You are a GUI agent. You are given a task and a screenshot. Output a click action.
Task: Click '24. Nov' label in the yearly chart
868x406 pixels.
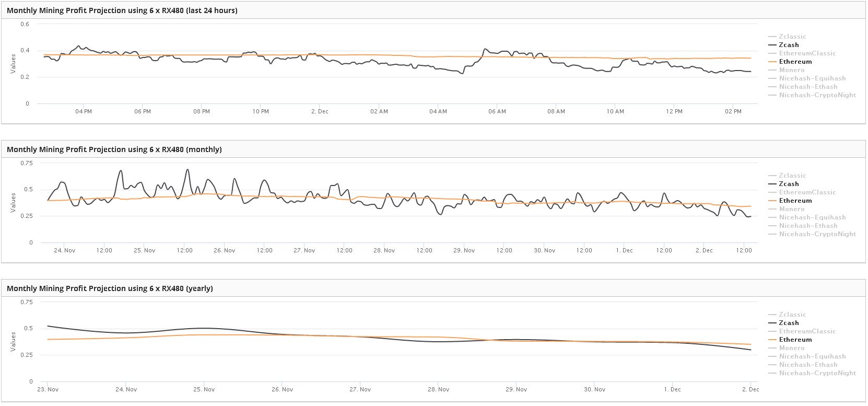(x=126, y=390)
